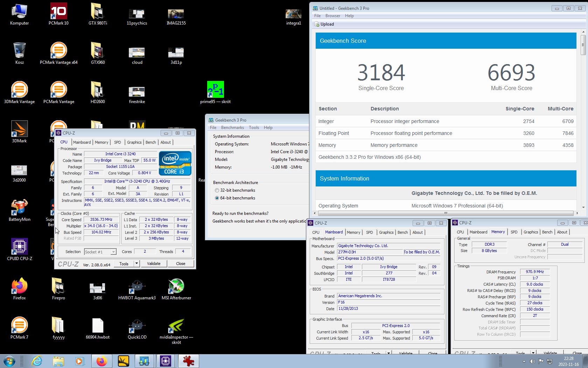The image size is (588, 368).
Task: Open File menu in Geekbench results window
Action: tap(317, 16)
